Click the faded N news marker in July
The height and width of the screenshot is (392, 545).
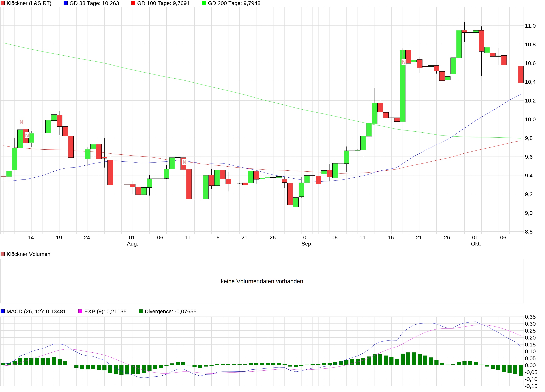[x=21, y=122]
